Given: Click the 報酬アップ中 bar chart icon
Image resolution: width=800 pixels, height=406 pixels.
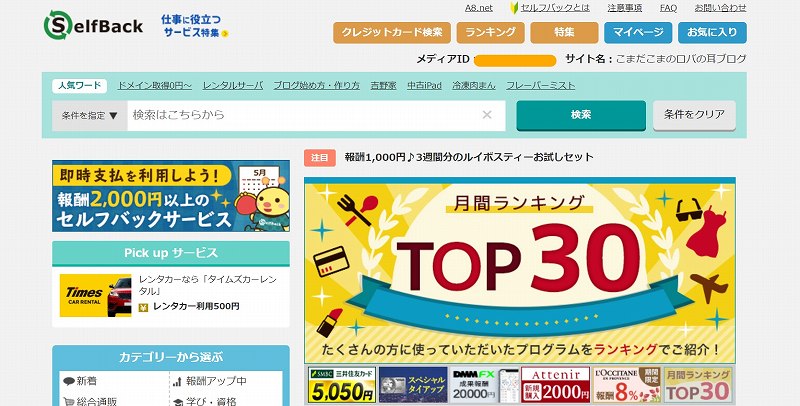Looking at the screenshot, I should click(x=177, y=381).
